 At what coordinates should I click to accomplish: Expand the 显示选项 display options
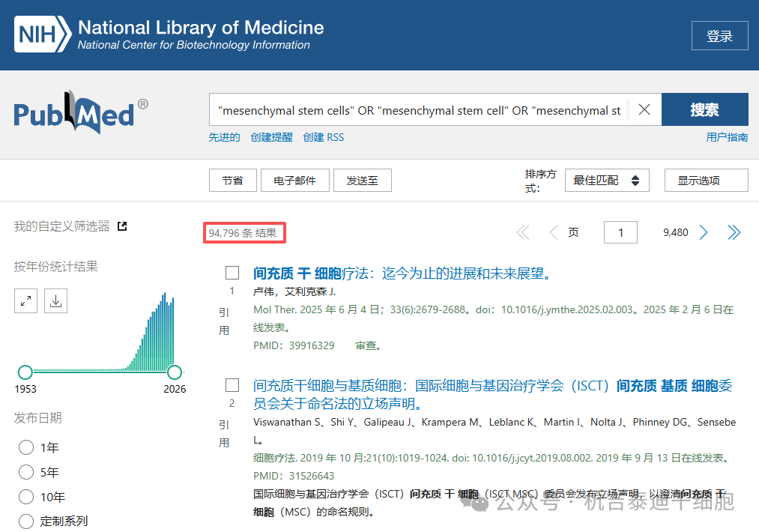(706, 180)
